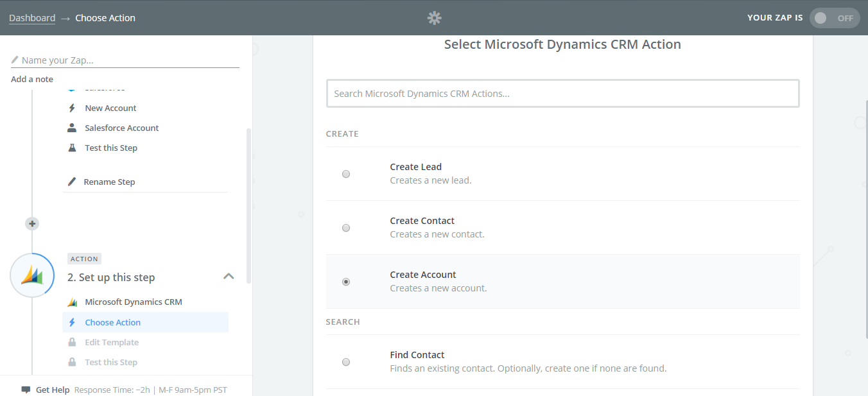The height and width of the screenshot is (396, 868).
Task: Add a step with the plus icon
Action: pyautogui.click(x=32, y=223)
